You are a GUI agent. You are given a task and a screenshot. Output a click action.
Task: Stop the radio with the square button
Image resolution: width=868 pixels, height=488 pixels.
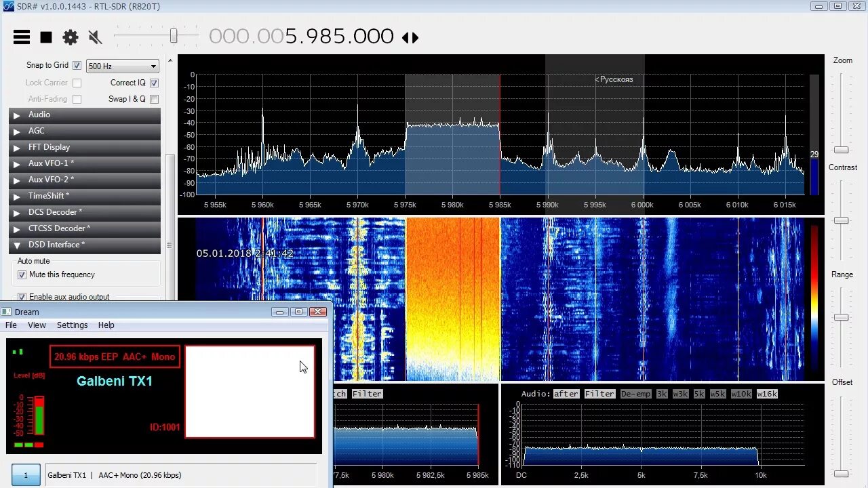pos(46,37)
